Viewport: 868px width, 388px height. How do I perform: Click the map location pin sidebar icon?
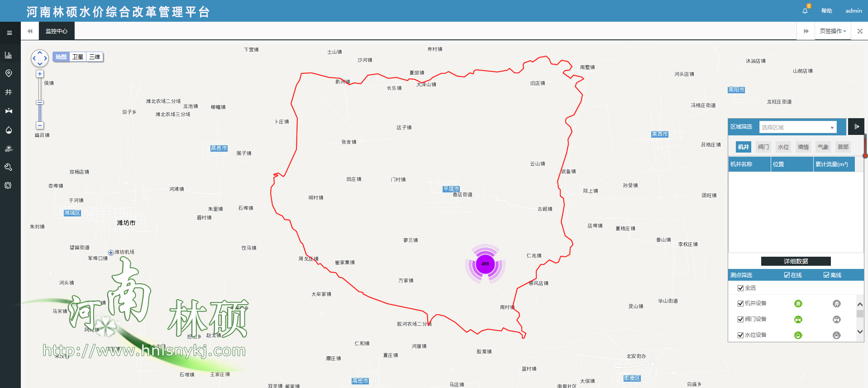coord(8,73)
